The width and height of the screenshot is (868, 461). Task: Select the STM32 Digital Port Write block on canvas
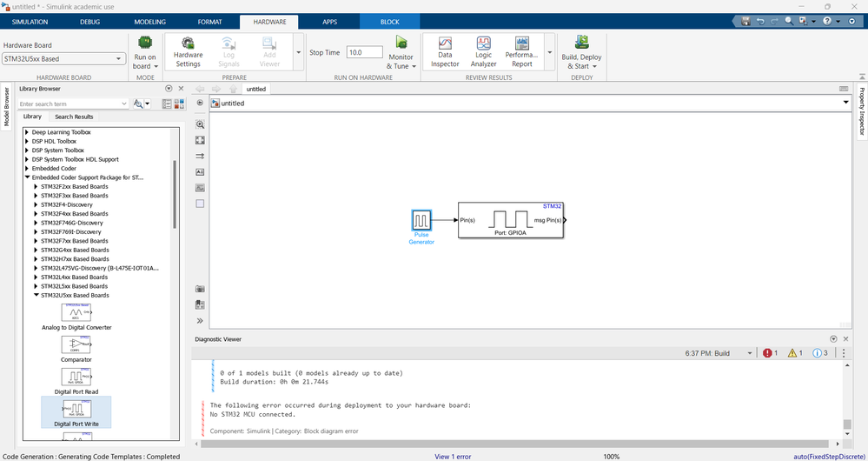coord(511,220)
